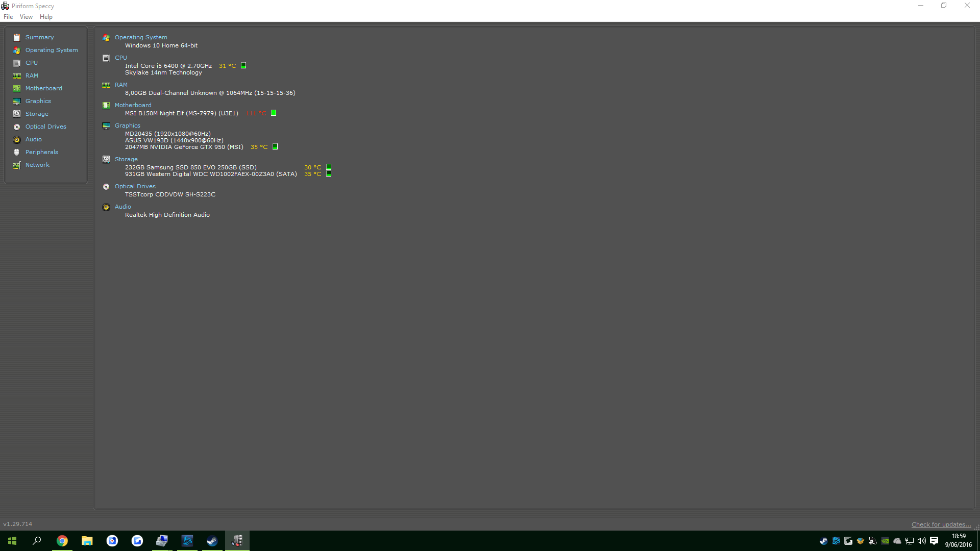The image size is (980, 551).
Task: Click the Windows Start button
Action: pyautogui.click(x=11, y=541)
